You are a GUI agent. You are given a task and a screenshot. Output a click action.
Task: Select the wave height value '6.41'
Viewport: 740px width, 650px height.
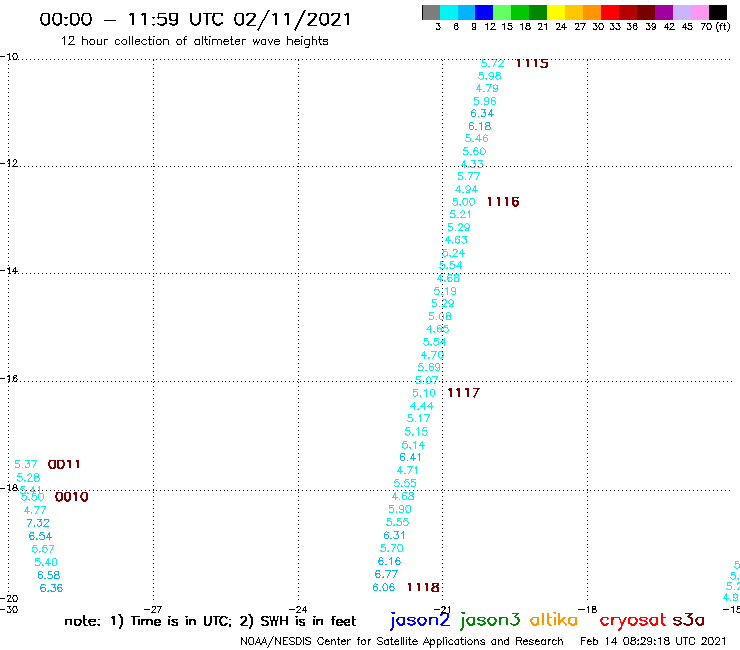(x=410, y=457)
